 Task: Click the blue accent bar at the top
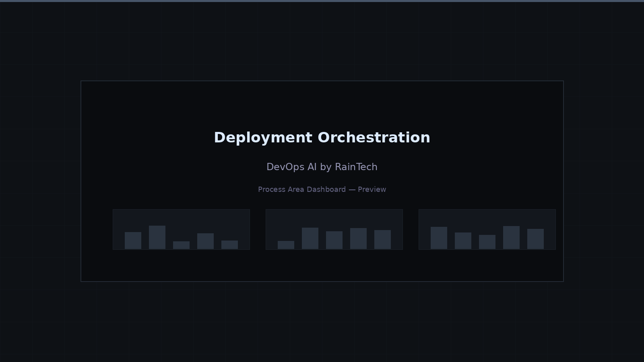(x=322, y=1)
